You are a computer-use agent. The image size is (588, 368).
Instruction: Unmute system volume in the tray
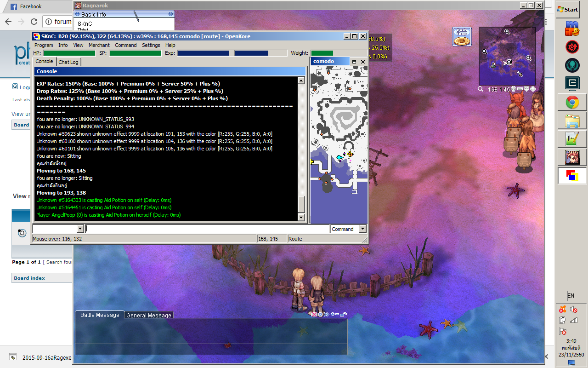pos(573,309)
